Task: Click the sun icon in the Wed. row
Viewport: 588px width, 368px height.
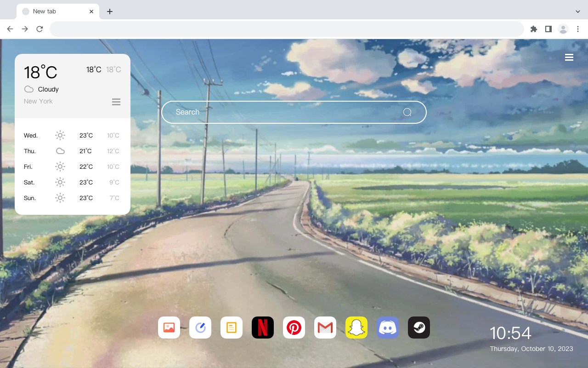Action: (60, 135)
